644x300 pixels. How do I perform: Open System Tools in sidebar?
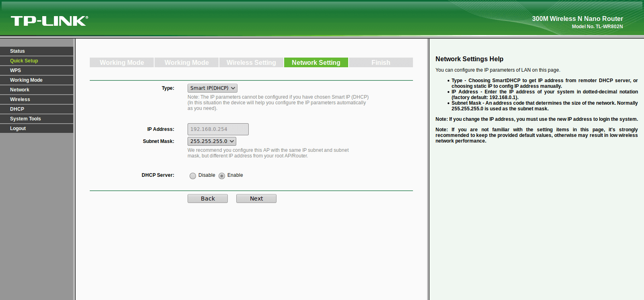(37, 119)
